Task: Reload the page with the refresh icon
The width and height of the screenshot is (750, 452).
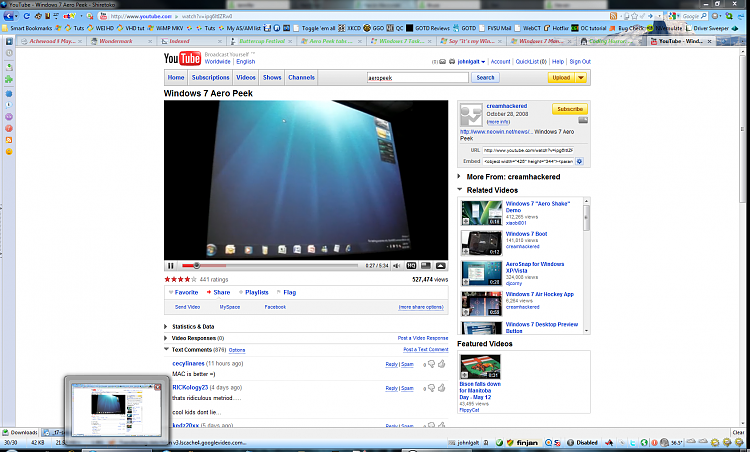Action: (x=27, y=16)
